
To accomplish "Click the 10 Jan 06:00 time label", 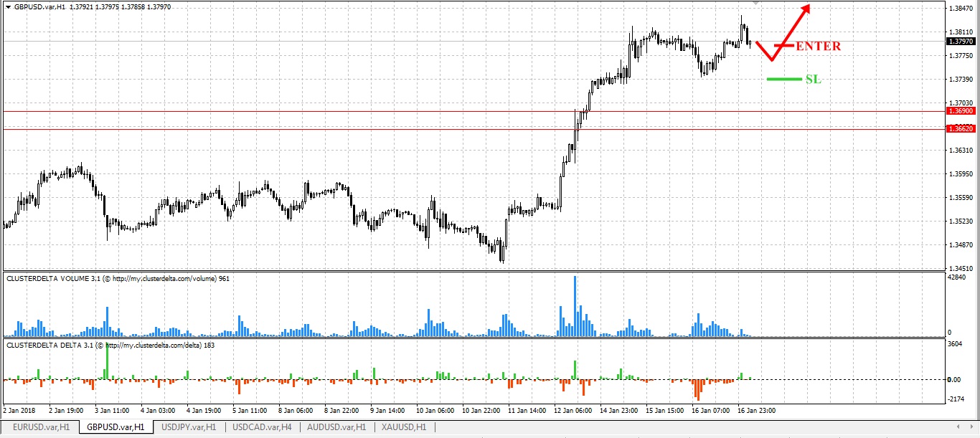I will tap(435, 411).
